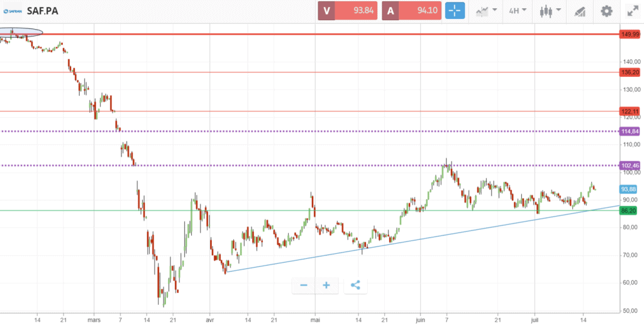Open the drawing tools pencil icon
This screenshot has width=644, height=325.
579,11
